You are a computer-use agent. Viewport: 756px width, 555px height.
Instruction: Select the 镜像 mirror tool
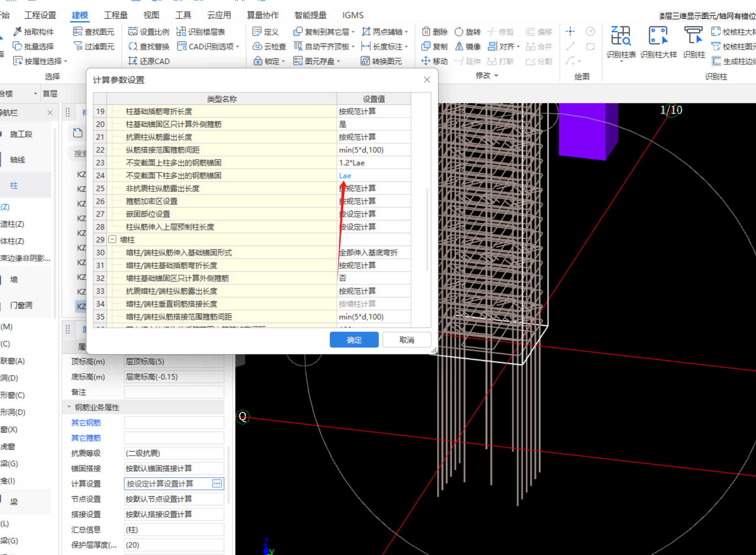(x=468, y=46)
